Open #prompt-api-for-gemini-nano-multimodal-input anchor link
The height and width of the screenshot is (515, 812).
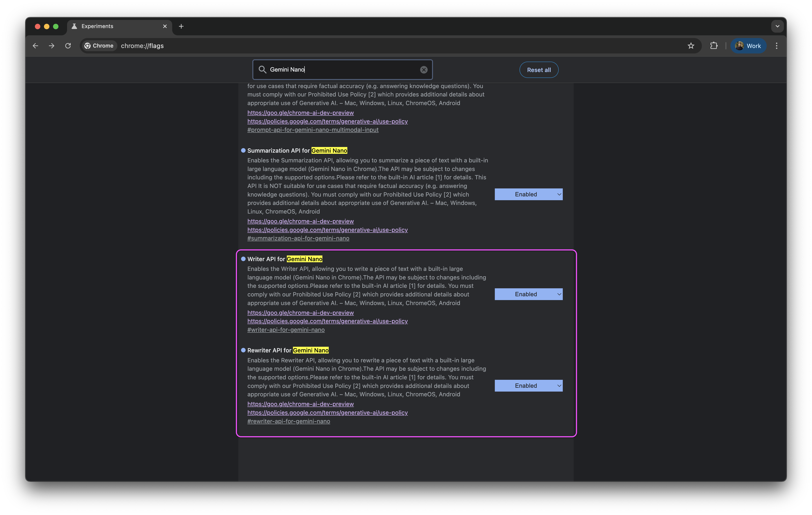[313, 130]
